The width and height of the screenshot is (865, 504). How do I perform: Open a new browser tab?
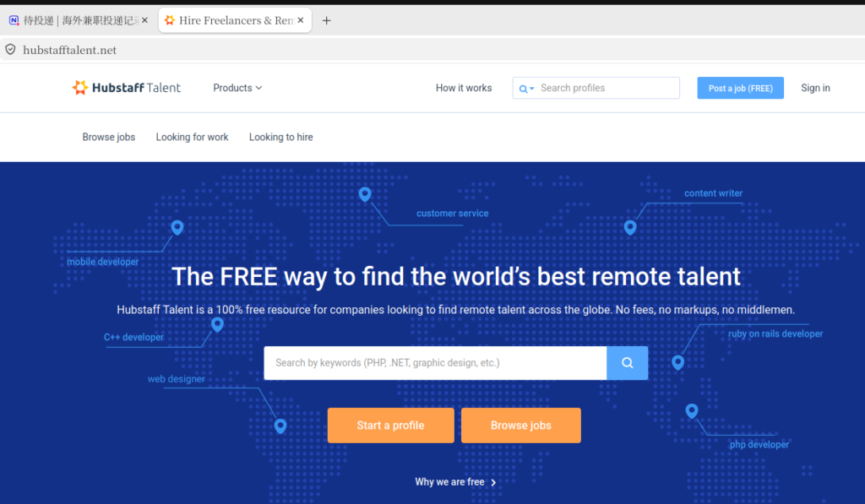[327, 20]
